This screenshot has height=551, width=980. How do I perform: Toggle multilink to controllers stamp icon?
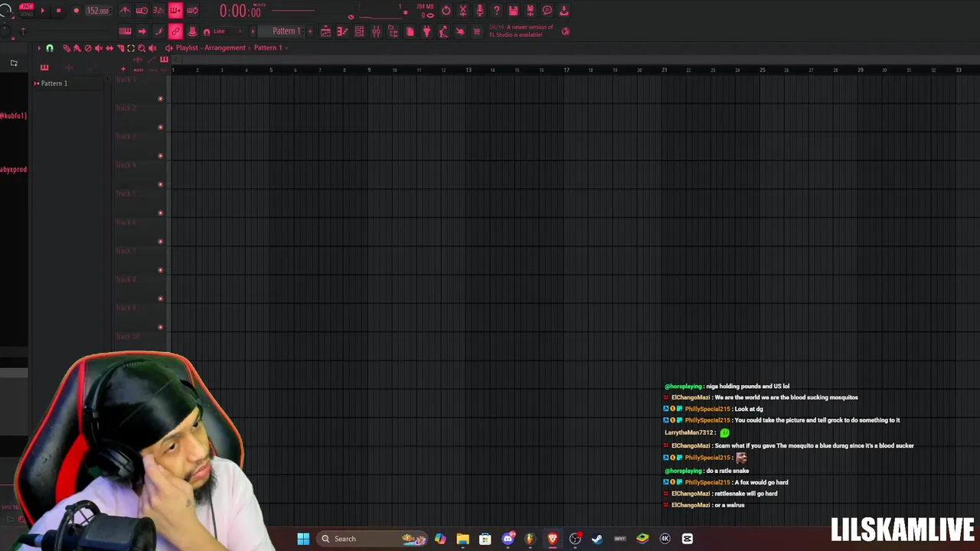coord(192,31)
